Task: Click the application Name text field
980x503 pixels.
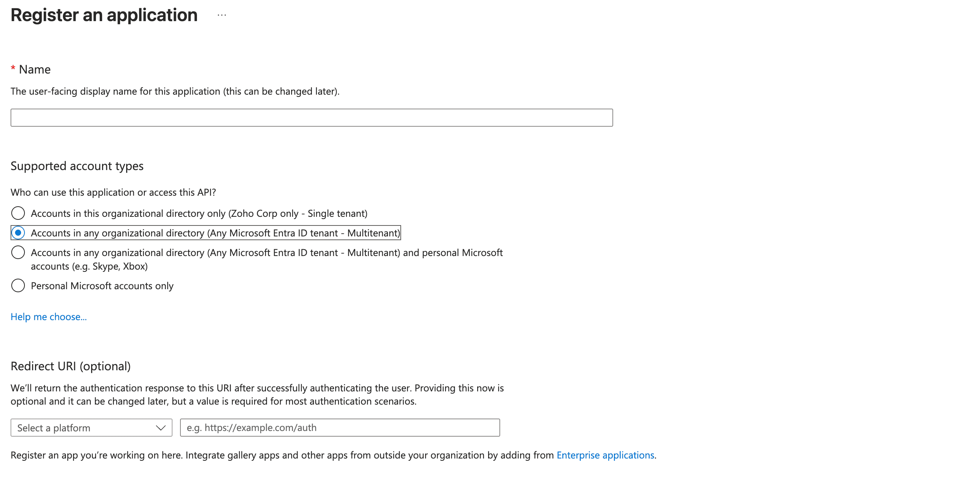Action: coord(311,118)
